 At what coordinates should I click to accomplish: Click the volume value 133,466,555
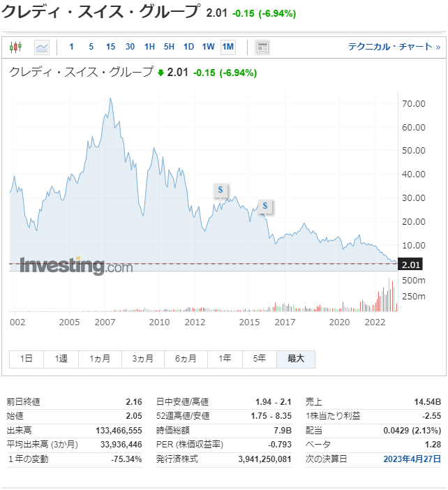point(119,431)
